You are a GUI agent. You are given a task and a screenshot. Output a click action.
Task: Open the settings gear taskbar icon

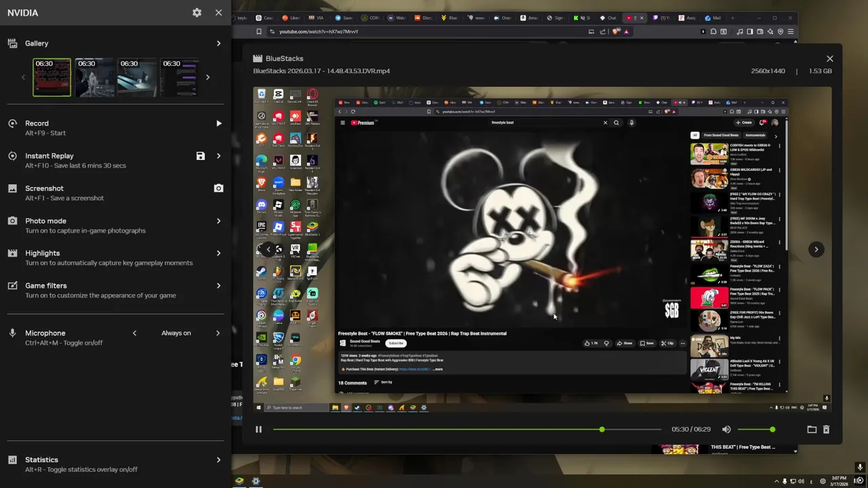click(256, 481)
